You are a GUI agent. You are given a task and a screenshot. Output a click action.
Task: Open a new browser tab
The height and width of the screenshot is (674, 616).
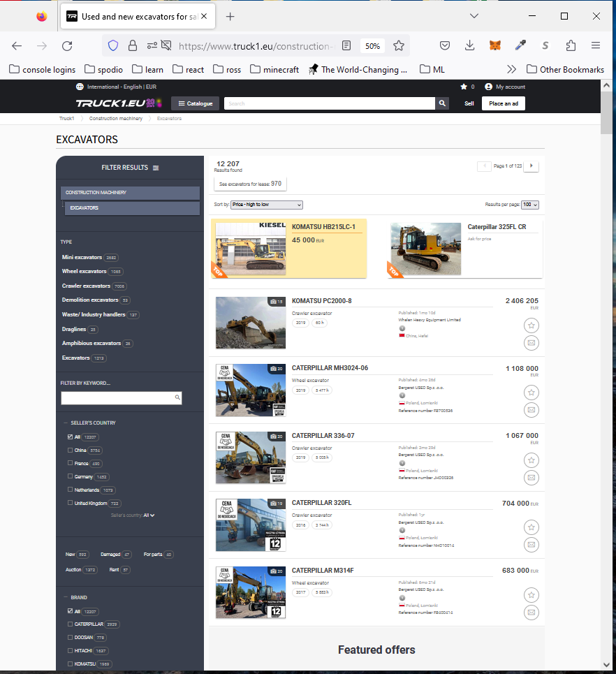point(230,16)
